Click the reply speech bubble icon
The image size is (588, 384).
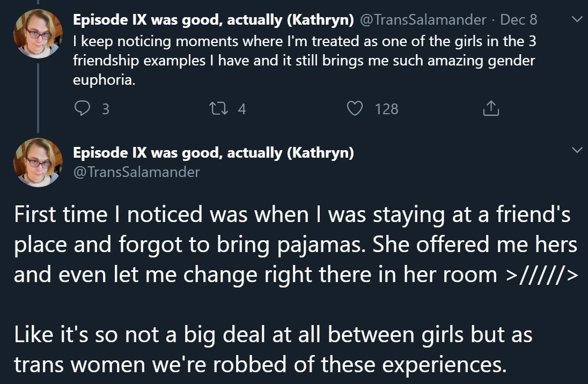(82, 109)
